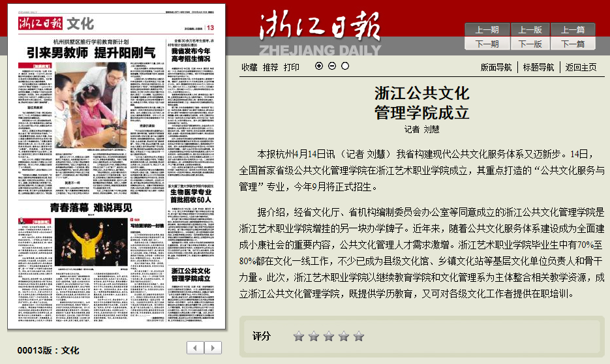
Task: Rate the article with the third star
Action: tap(329, 337)
